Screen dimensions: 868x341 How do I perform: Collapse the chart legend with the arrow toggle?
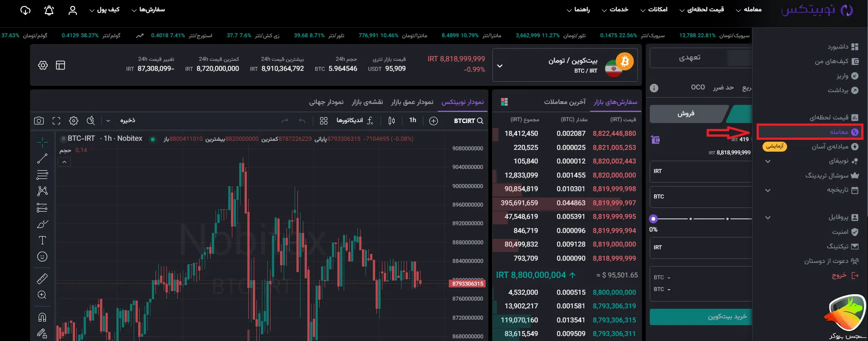pyautogui.click(x=65, y=162)
